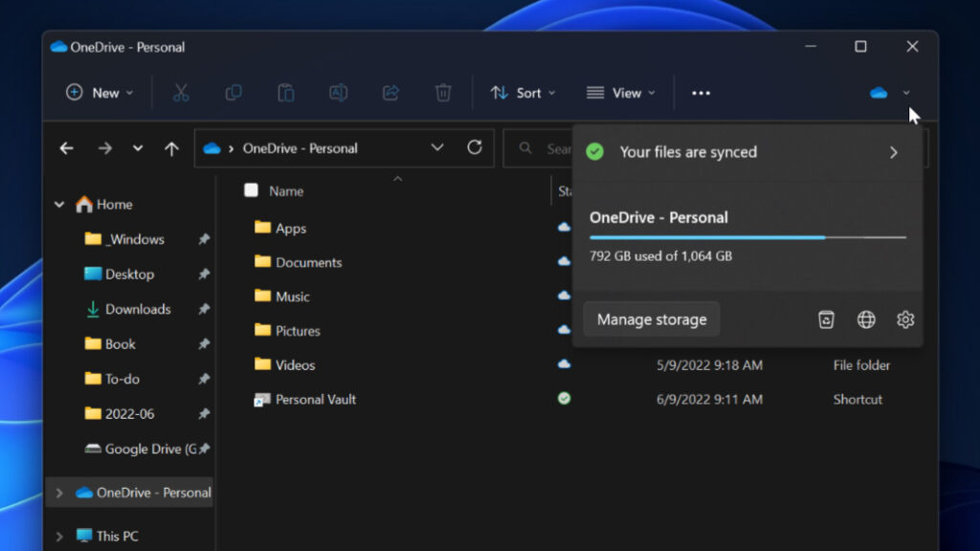Delete selection with the trash icon

[x=442, y=92]
